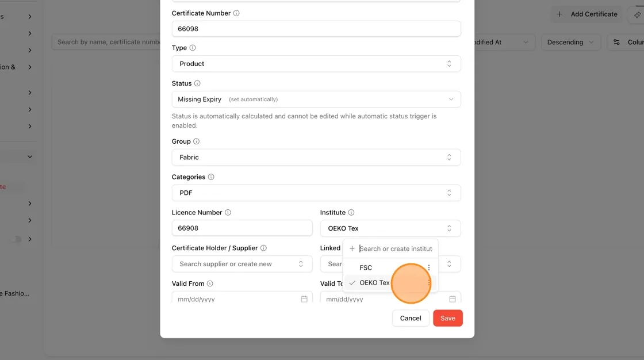The height and width of the screenshot is (360, 644).
Task: Open the Categories dropdown showing PDF
Action: click(x=316, y=193)
